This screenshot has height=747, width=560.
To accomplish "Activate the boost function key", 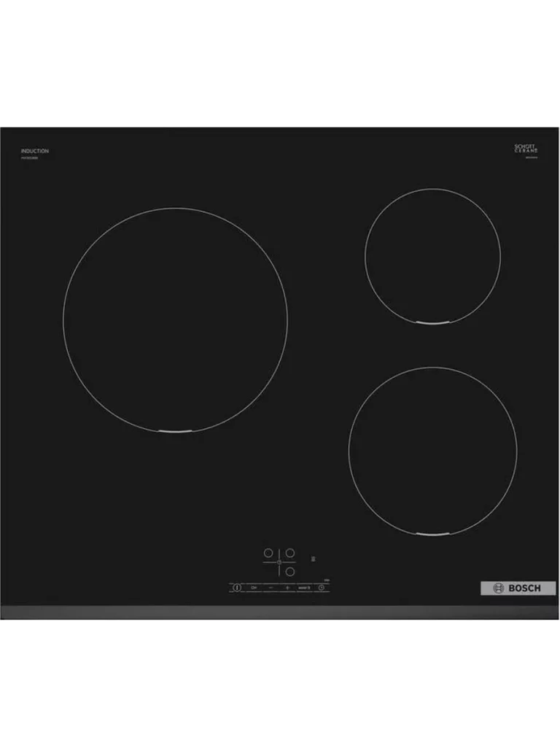I will point(303,587).
